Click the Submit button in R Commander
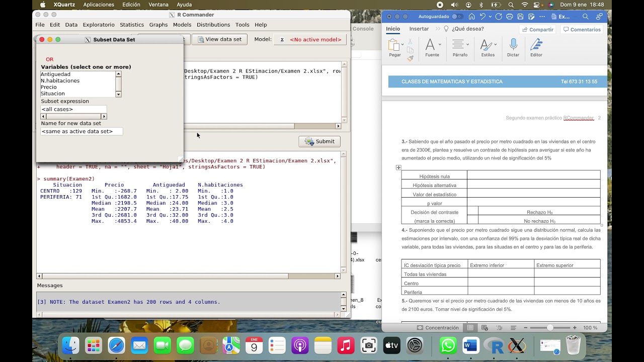644x362 pixels. tap(319, 141)
